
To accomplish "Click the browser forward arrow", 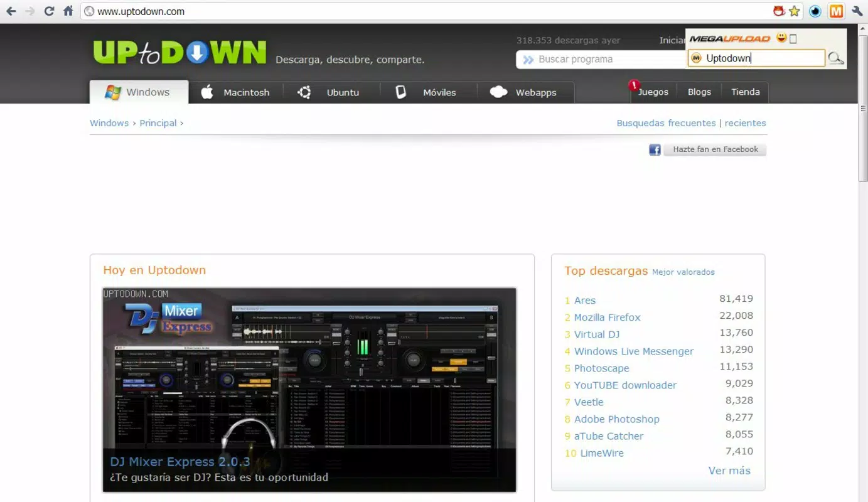I will pos(29,11).
